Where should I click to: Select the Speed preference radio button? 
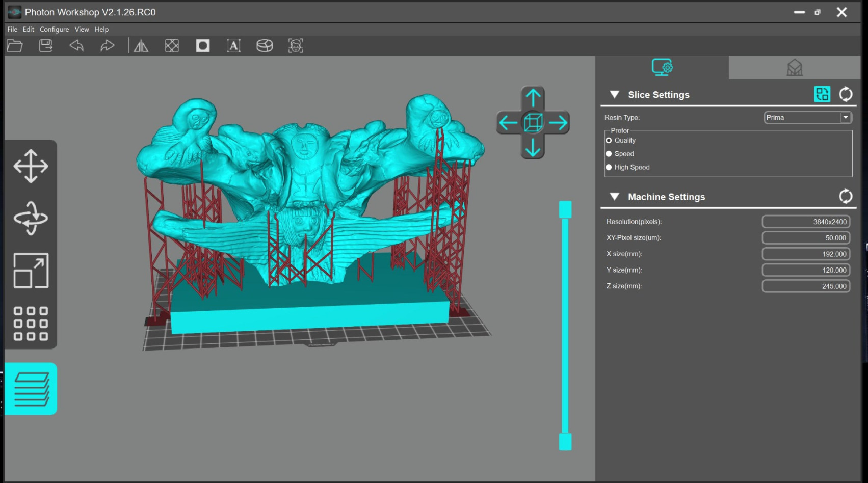[609, 154]
